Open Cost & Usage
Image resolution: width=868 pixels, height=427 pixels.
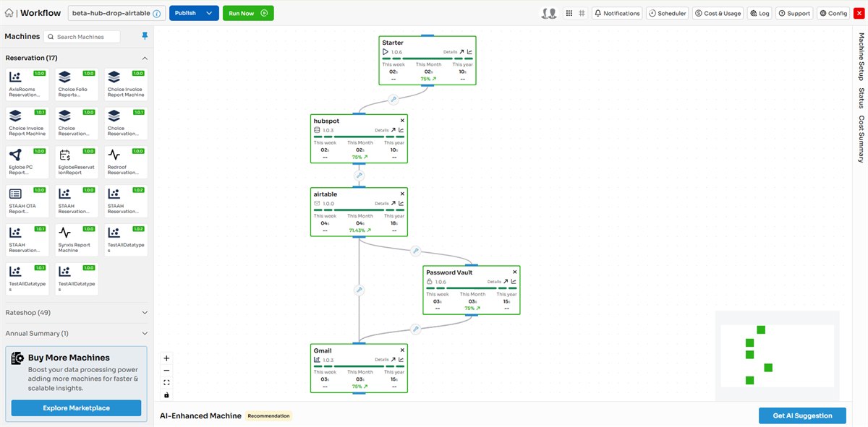coord(718,13)
